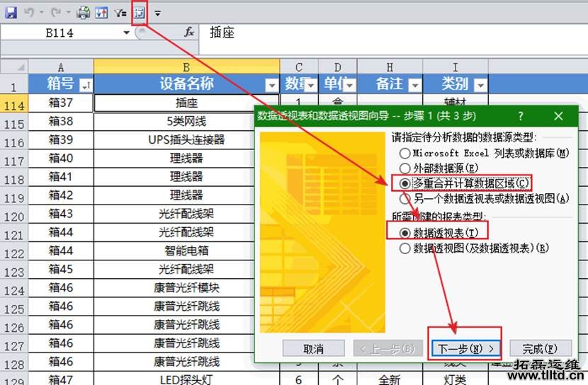Click the 下一步(N) button

[465, 349]
